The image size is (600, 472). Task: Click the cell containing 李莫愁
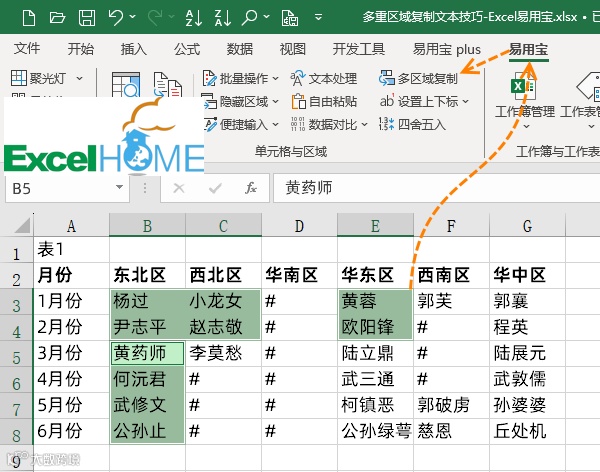[x=223, y=353]
